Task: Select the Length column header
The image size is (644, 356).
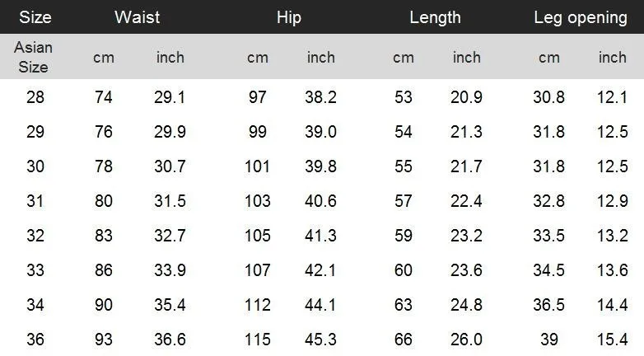Action: click(435, 17)
